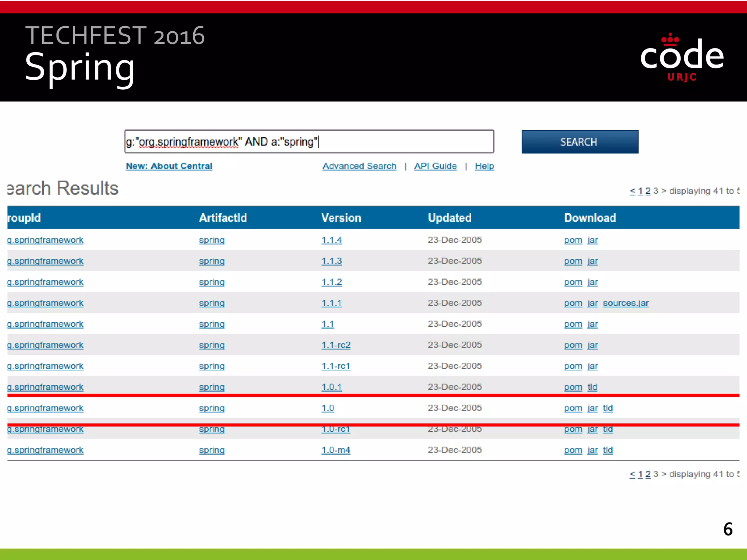747x560 pixels.
Task: Go to results page 2 at top
Action: pos(648,191)
